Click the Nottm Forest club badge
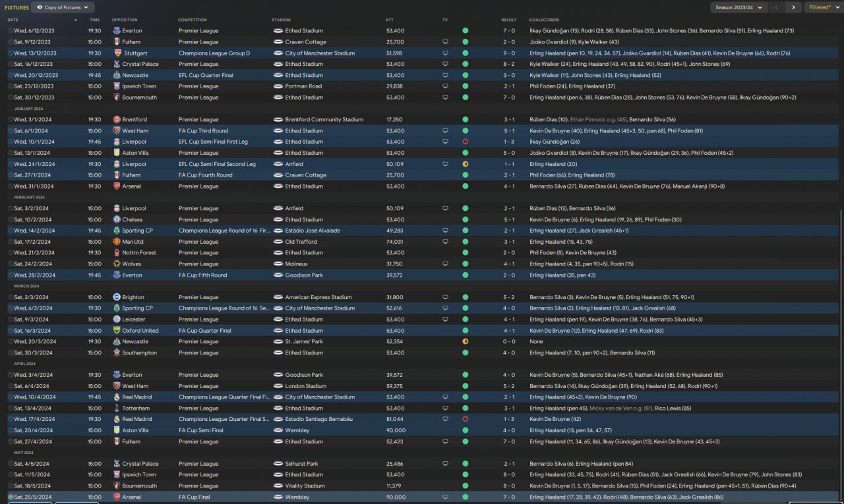This screenshot has width=844, height=504. pyautogui.click(x=117, y=253)
